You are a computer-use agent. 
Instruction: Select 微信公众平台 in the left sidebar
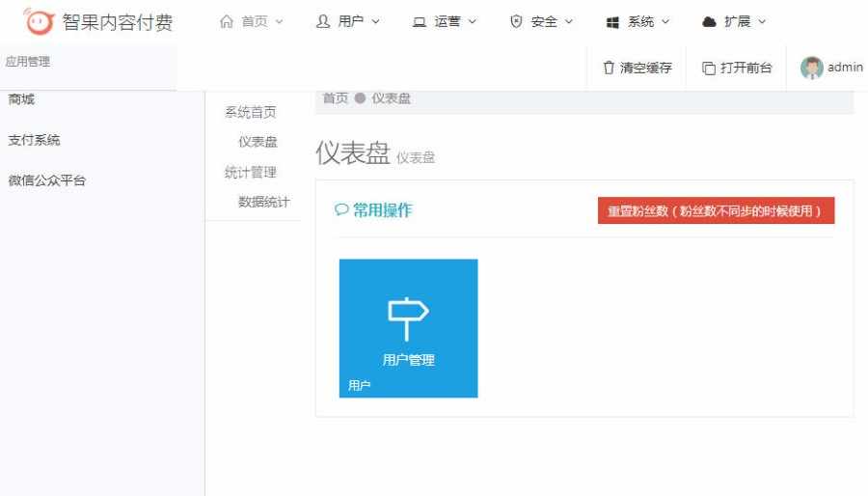(x=47, y=180)
